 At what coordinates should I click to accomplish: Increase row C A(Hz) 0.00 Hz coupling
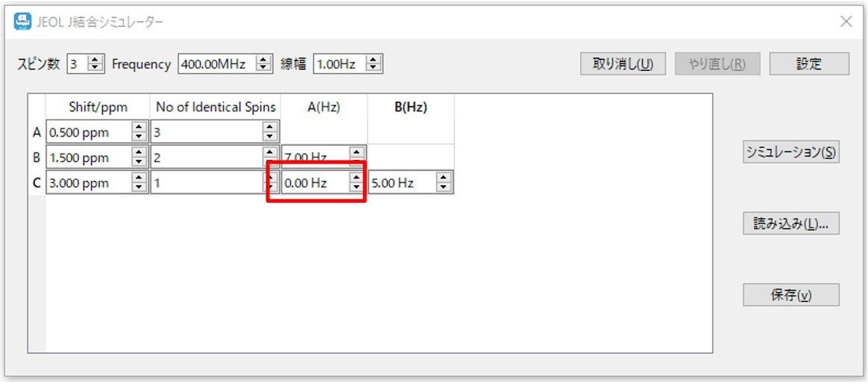[356, 178]
